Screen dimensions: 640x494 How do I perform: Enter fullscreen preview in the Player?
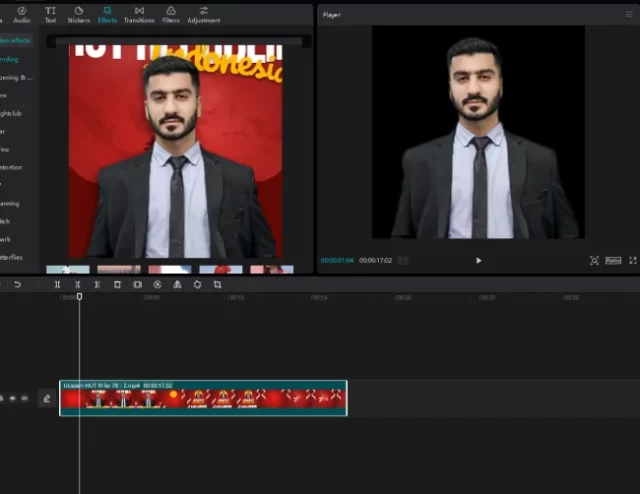tap(633, 260)
